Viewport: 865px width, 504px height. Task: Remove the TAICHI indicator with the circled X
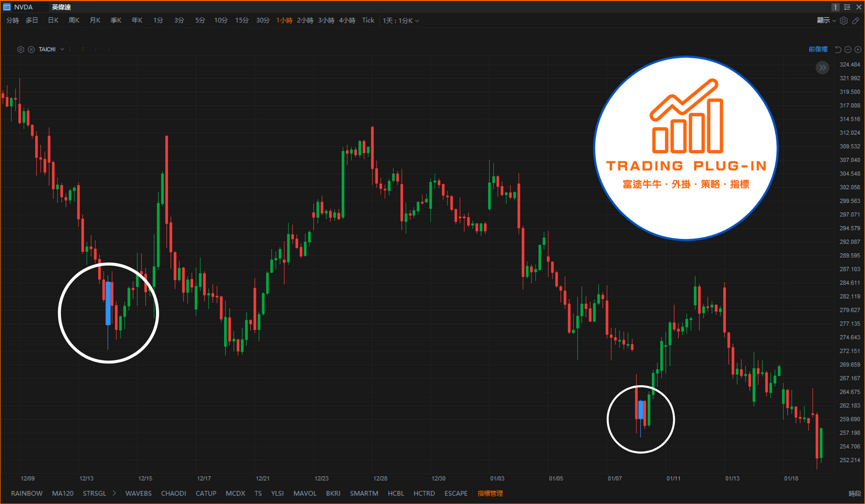[x=31, y=49]
